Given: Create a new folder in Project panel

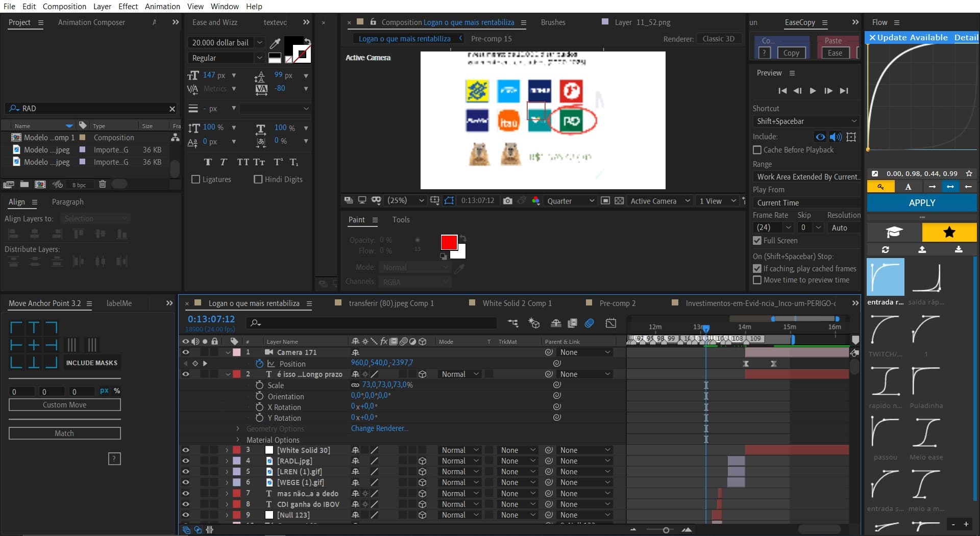Looking at the screenshot, I should [x=24, y=184].
